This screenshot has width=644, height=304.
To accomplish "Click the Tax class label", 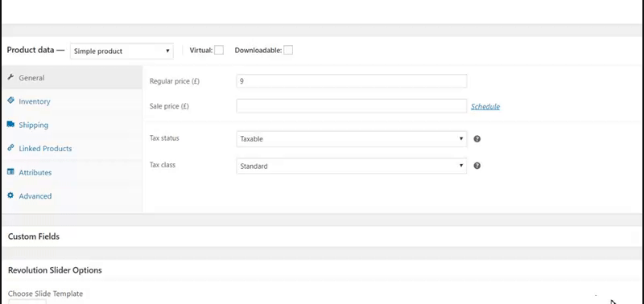I will click(x=163, y=165).
